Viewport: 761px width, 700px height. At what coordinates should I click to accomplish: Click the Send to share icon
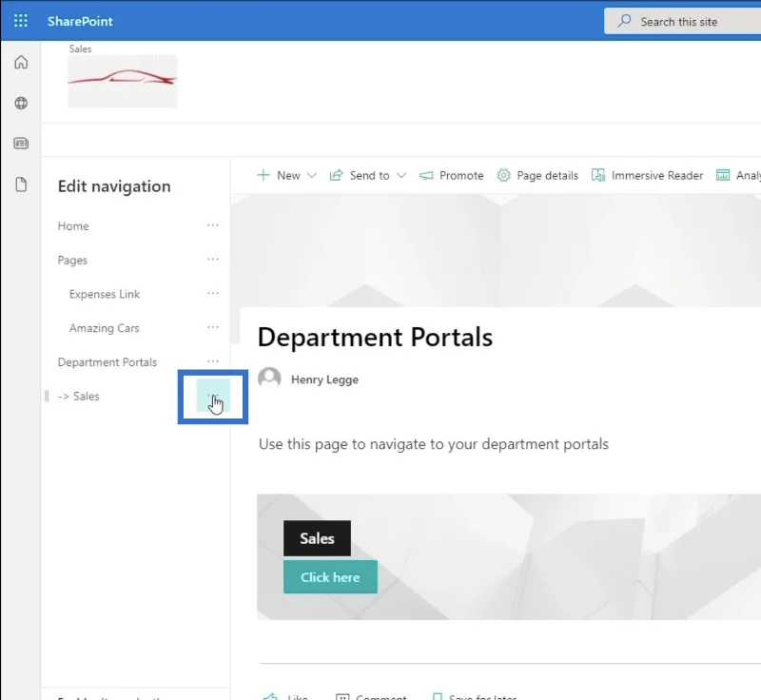click(337, 175)
